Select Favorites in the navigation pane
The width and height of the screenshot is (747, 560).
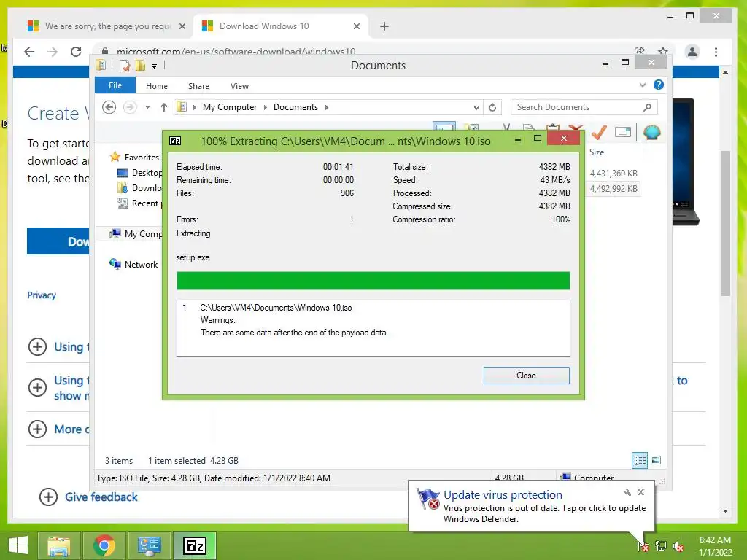point(141,157)
